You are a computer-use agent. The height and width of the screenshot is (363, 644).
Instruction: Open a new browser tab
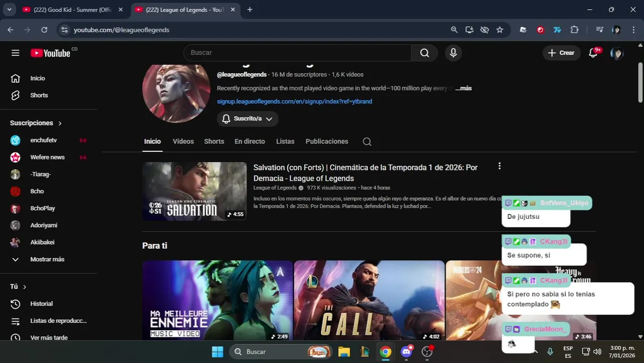point(250,10)
